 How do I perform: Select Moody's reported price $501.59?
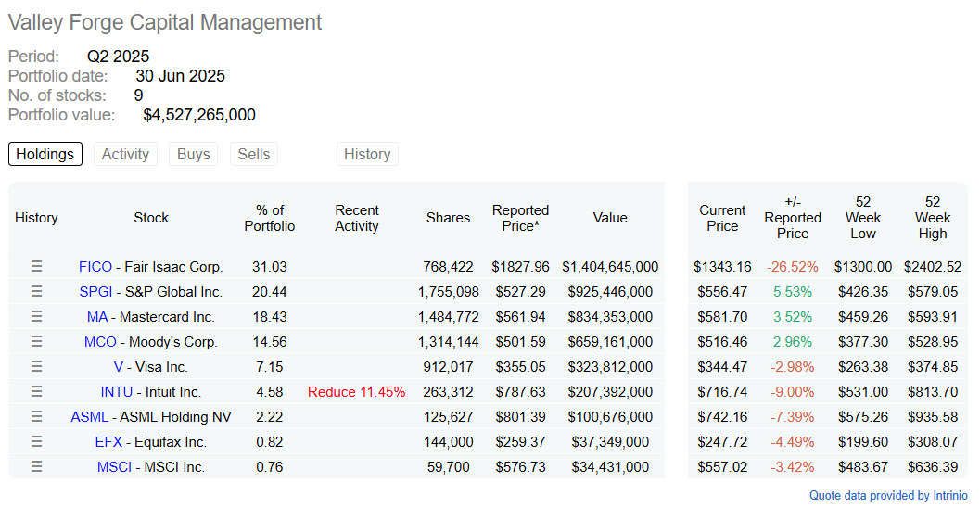(x=521, y=342)
